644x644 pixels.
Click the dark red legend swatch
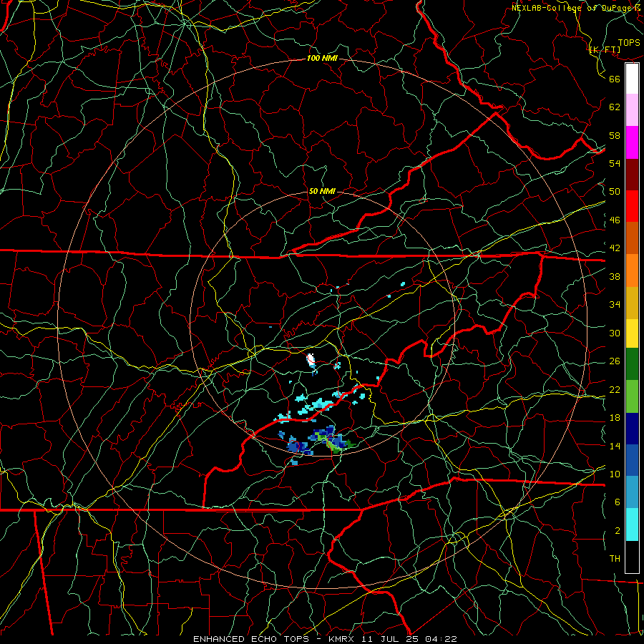(x=632, y=174)
